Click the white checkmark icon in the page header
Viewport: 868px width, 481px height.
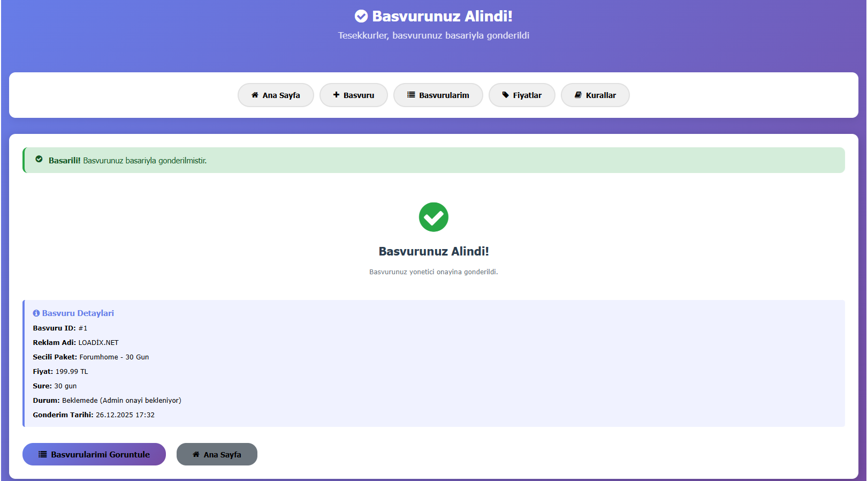[361, 17]
